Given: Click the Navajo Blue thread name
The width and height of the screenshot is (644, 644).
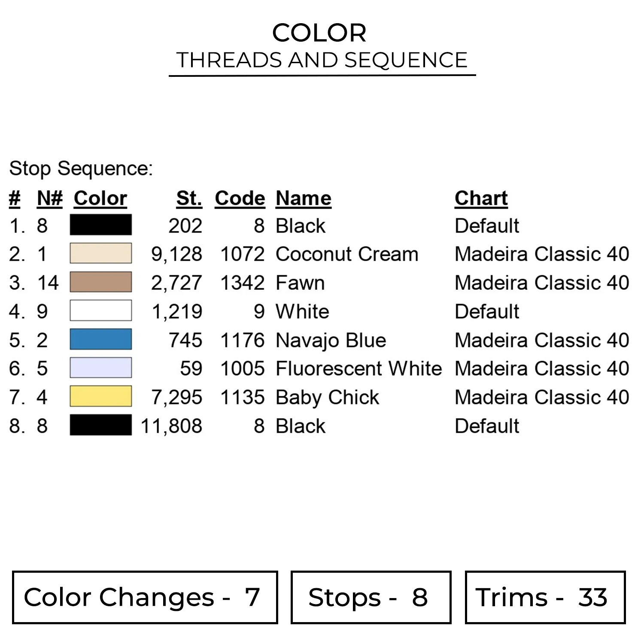Looking at the screenshot, I should tap(331, 340).
